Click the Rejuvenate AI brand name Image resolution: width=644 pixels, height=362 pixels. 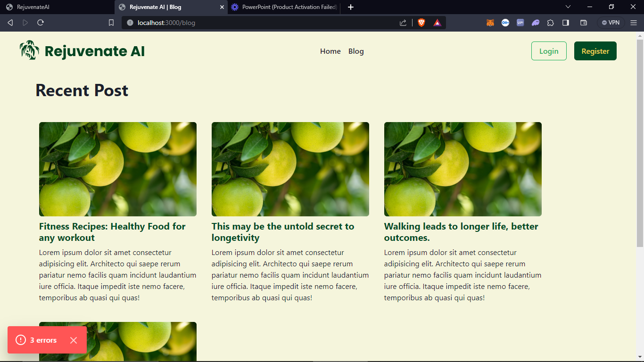coord(95,51)
